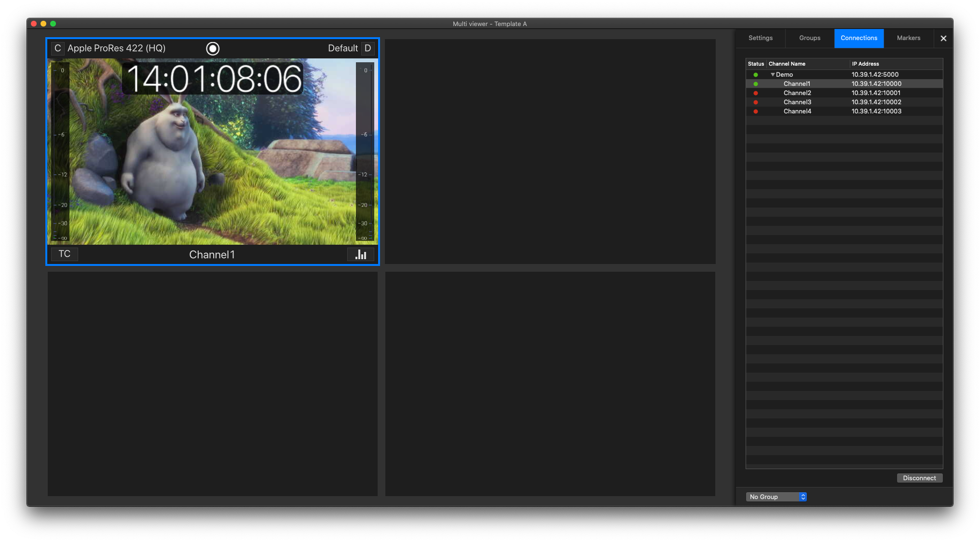
Task: Click the right audio level meter
Action: pyautogui.click(x=365, y=152)
